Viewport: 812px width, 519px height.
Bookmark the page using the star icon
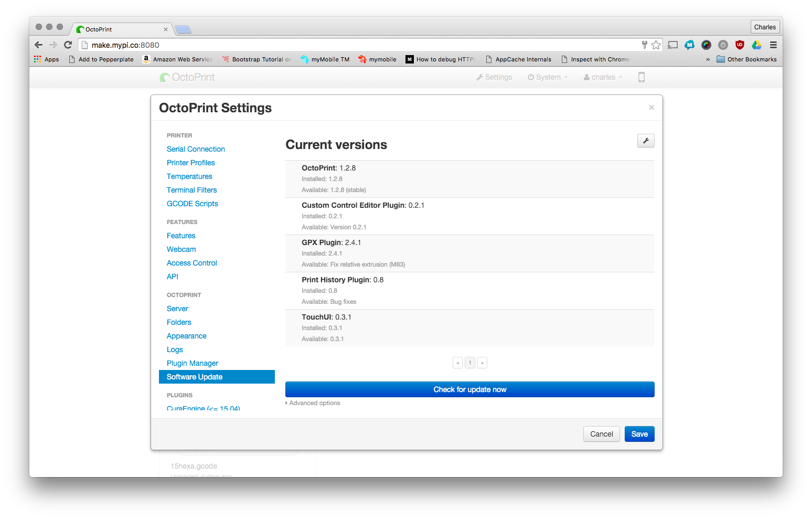coord(656,45)
